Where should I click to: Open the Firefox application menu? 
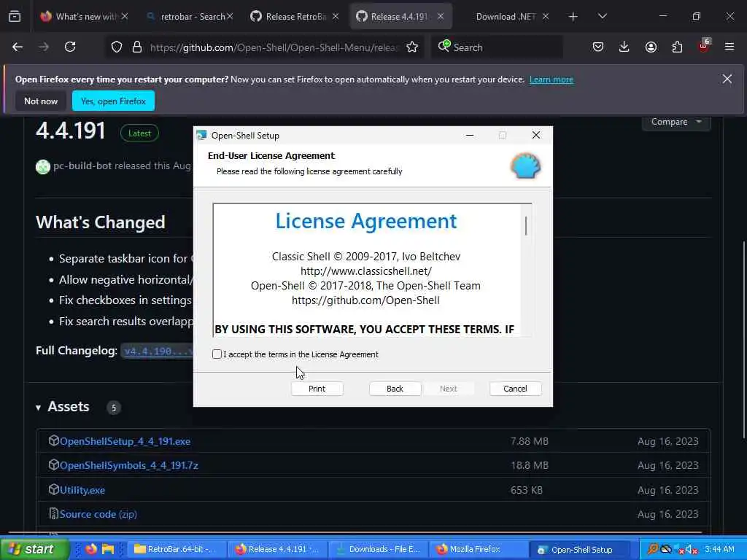(729, 47)
